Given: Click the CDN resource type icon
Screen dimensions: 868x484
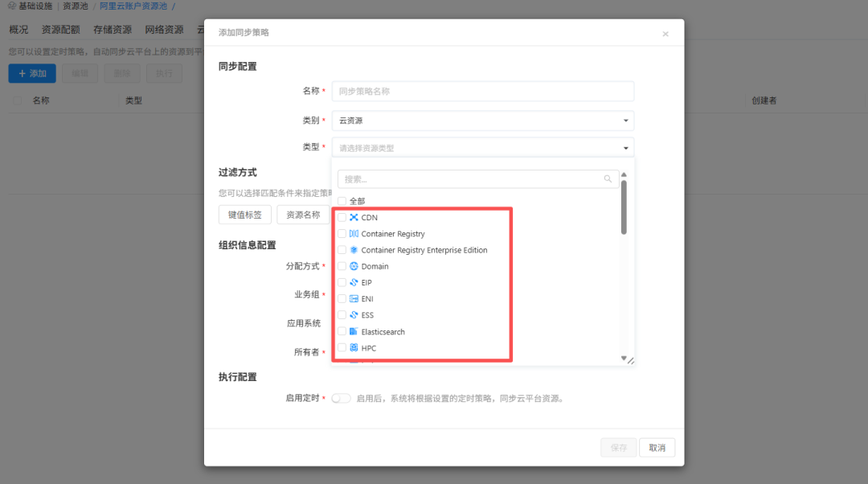Looking at the screenshot, I should [354, 218].
